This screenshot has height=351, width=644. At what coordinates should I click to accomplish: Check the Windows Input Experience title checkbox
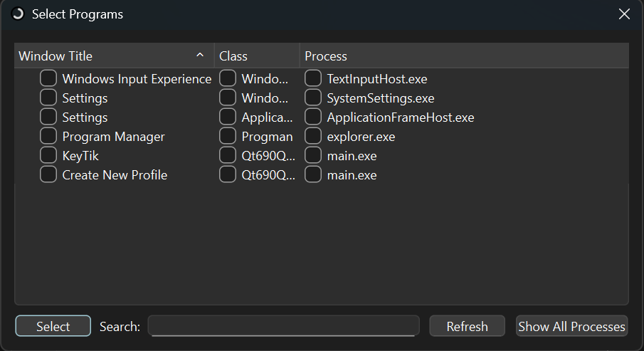[48, 79]
